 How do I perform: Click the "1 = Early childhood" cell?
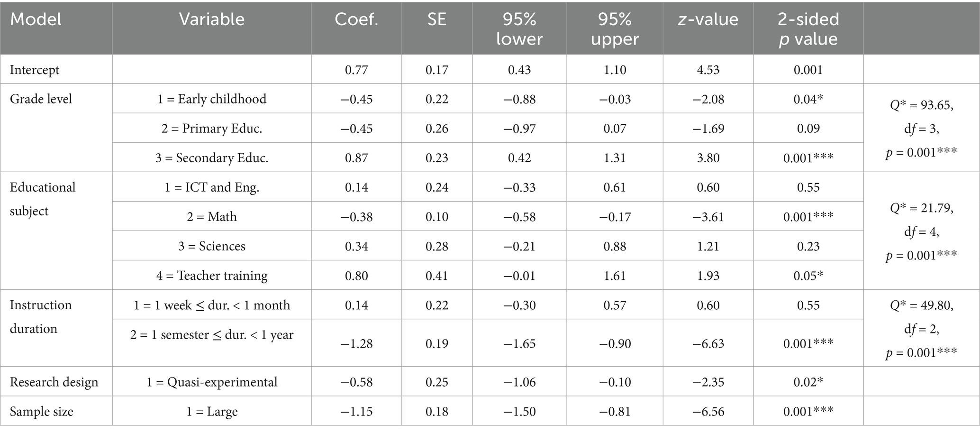coord(212,99)
